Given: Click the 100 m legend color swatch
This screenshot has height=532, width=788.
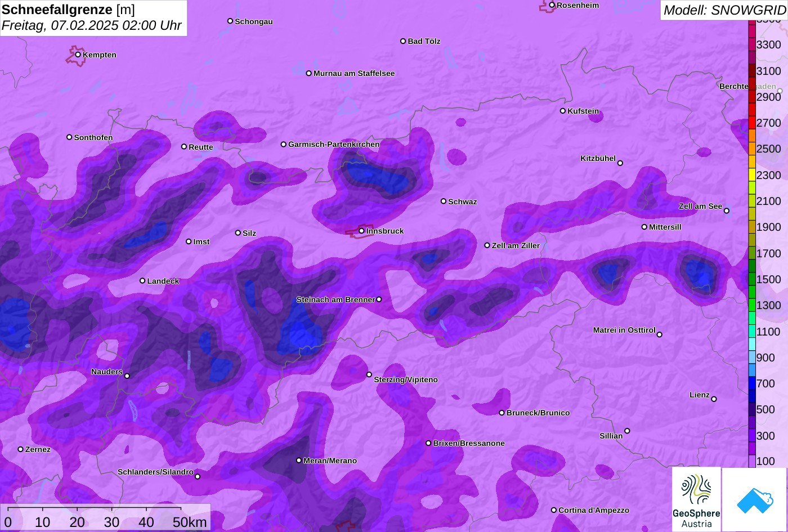Looking at the screenshot, I should click(752, 461).
